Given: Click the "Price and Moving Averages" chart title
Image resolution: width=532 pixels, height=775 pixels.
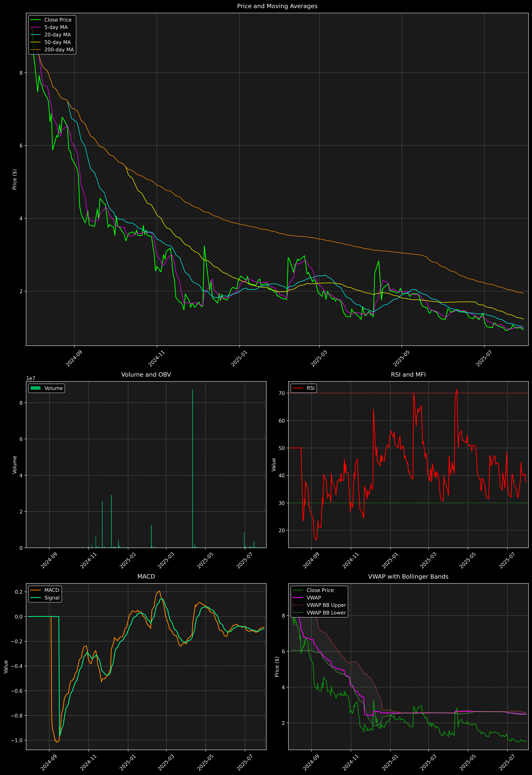Looking at the screenshot, I should coord(277,6).
